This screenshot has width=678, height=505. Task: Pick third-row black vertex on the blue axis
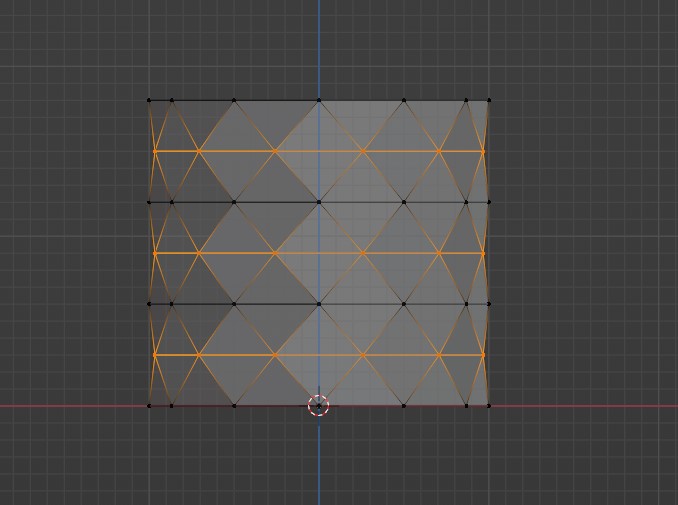coord(319,303)
